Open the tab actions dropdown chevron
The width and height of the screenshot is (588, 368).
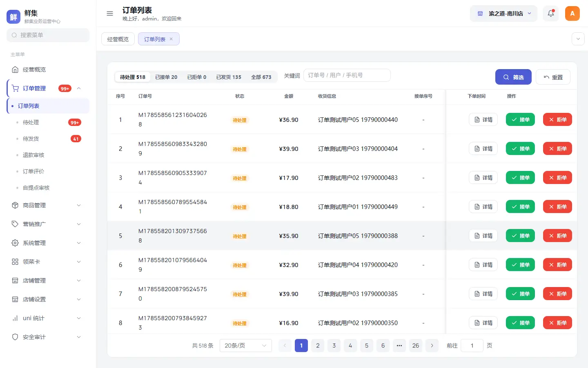[578, 39]
